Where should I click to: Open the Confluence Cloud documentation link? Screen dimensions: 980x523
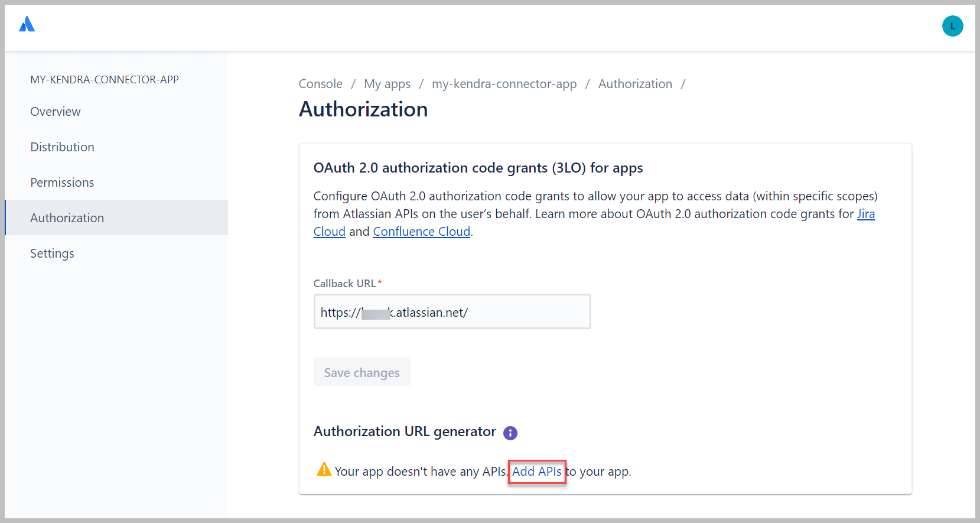pyautogui.click(x=422, y=232)
